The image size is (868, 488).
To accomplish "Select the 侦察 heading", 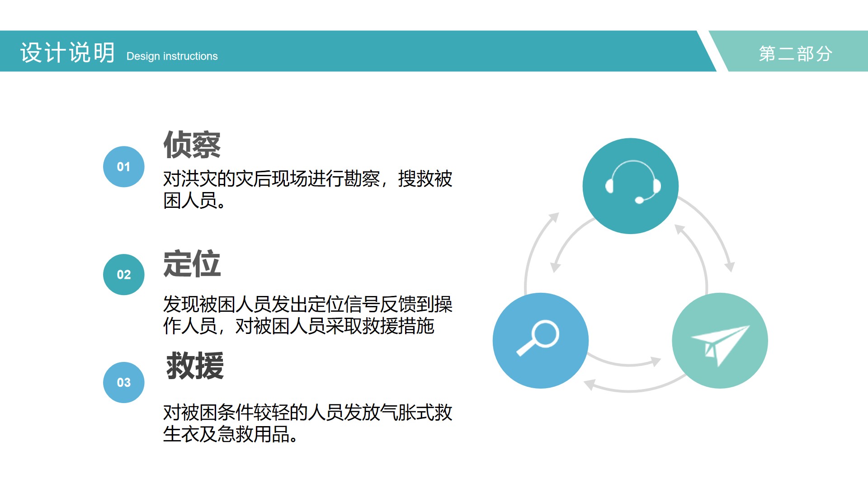I will click(192, 145).
